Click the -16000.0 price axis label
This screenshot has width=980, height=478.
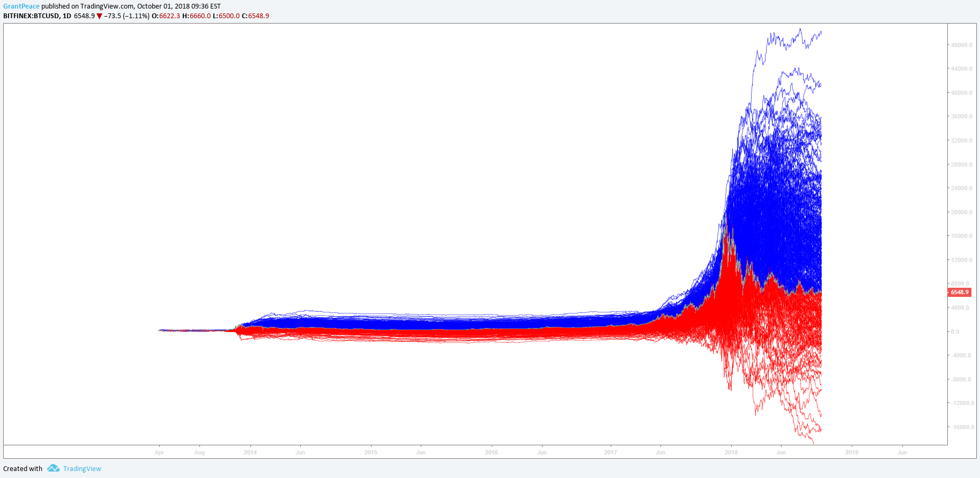pyautogui.click(x=963, y=427)
